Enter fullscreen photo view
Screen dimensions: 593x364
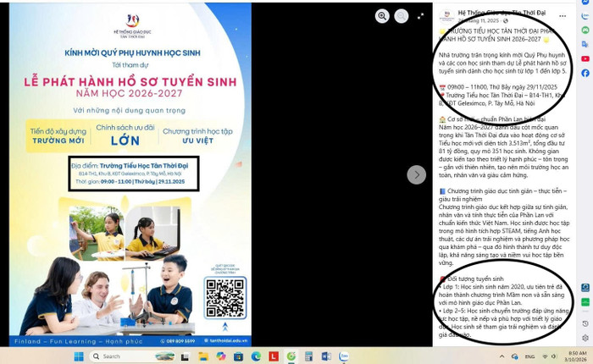click(420, 16)
